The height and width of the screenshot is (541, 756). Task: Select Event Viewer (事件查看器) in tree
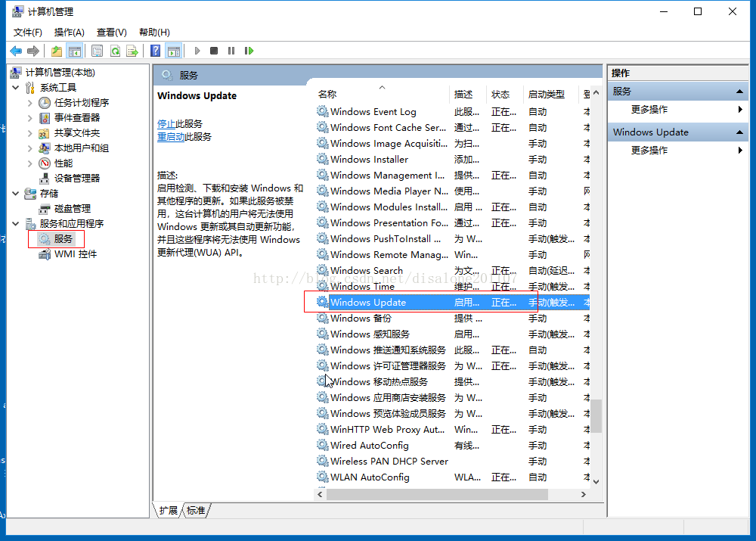[x=76, y=118]
